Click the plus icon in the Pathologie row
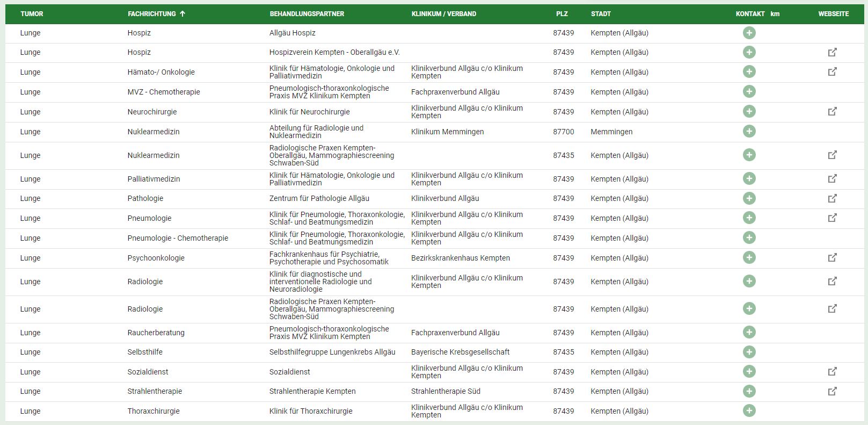Screen dimensions: 868x425 (749, 198)
